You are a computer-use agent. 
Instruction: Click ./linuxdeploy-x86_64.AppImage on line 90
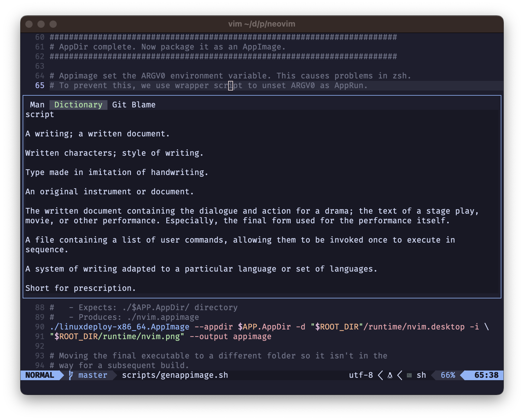[x=120, y=327]
